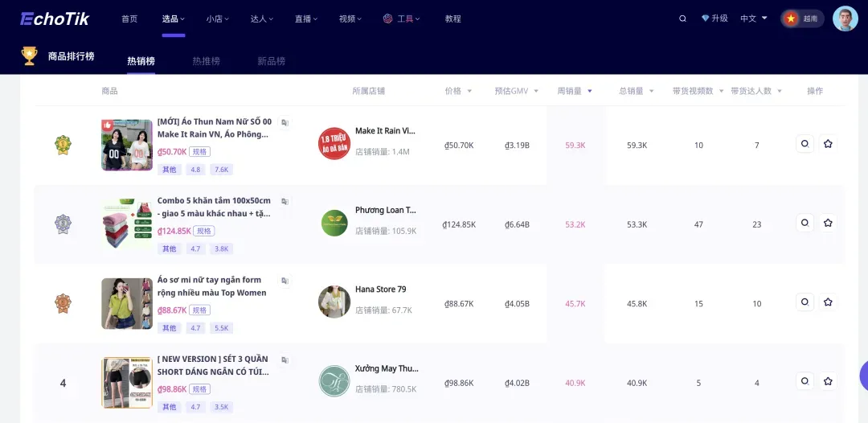Star the Áo sơ mi nữ product row
The width and height of the screenshot is (868, 423).
828,302
